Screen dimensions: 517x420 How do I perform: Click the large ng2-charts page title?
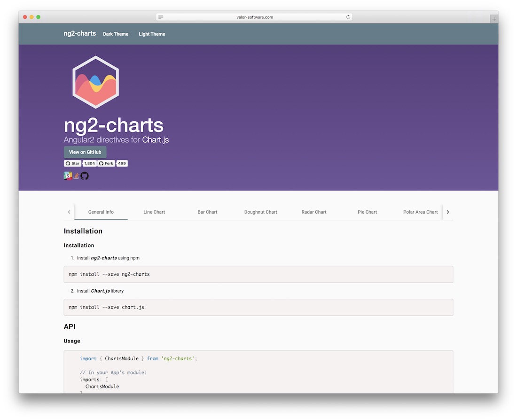click(113, 125)
